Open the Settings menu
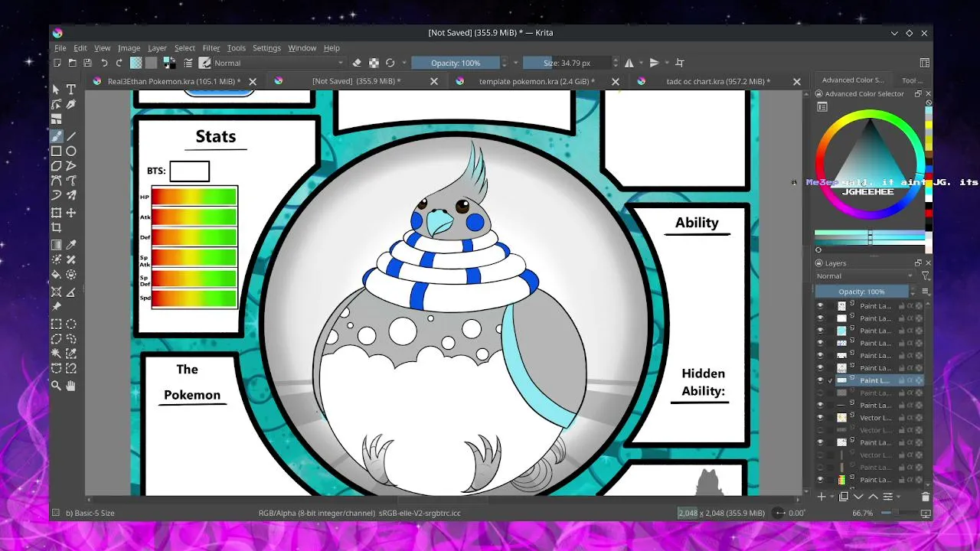Image resolution: width=980 pixels, height=551 pixels. point(266,47)
